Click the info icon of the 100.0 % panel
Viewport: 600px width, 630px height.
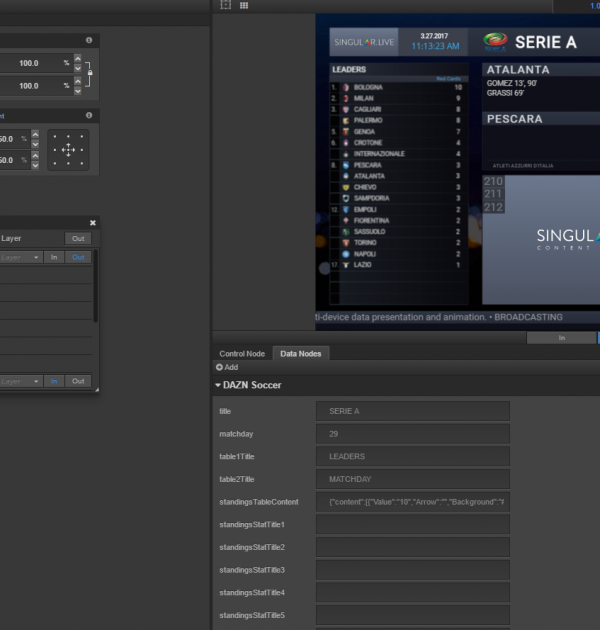89,40
